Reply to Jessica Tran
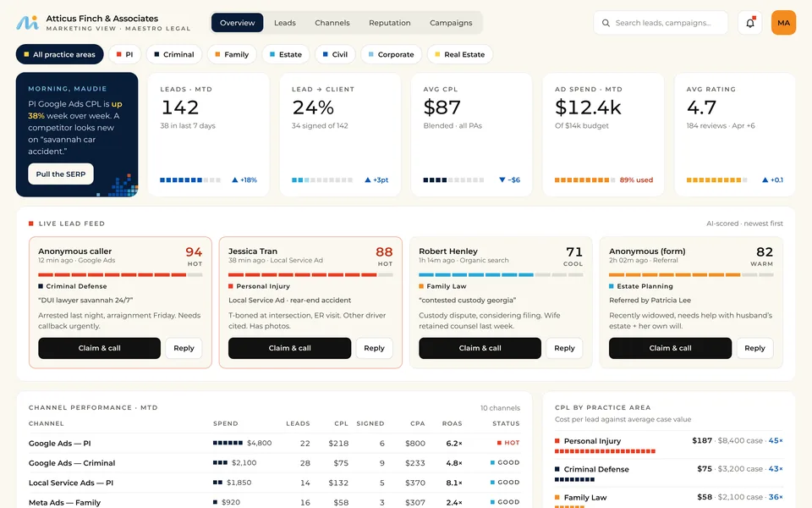 coord(374,348)
